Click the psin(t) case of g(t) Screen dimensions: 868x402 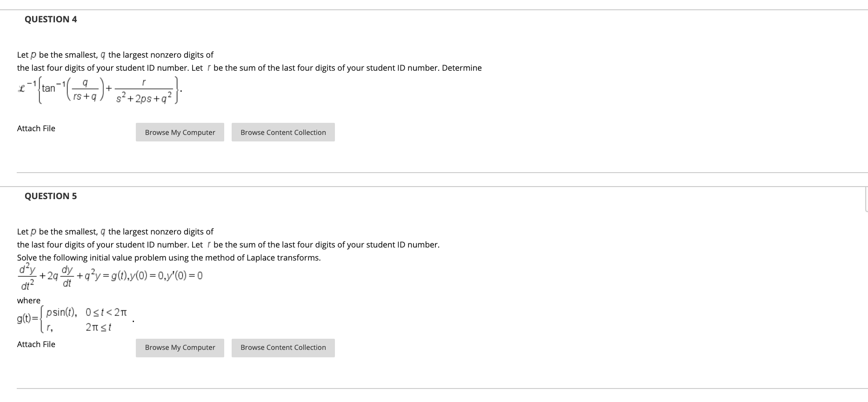pyautogui.click(x=61, y=313)
